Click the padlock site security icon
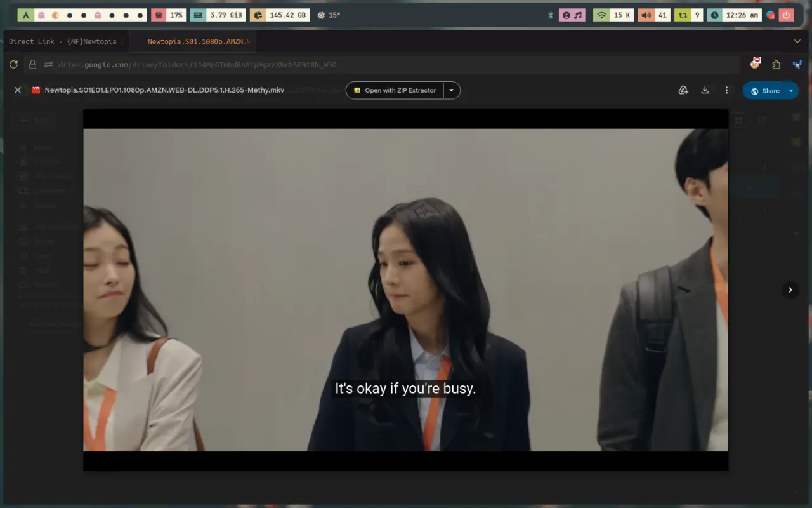 pyautogui.click(x=33, y=64)
